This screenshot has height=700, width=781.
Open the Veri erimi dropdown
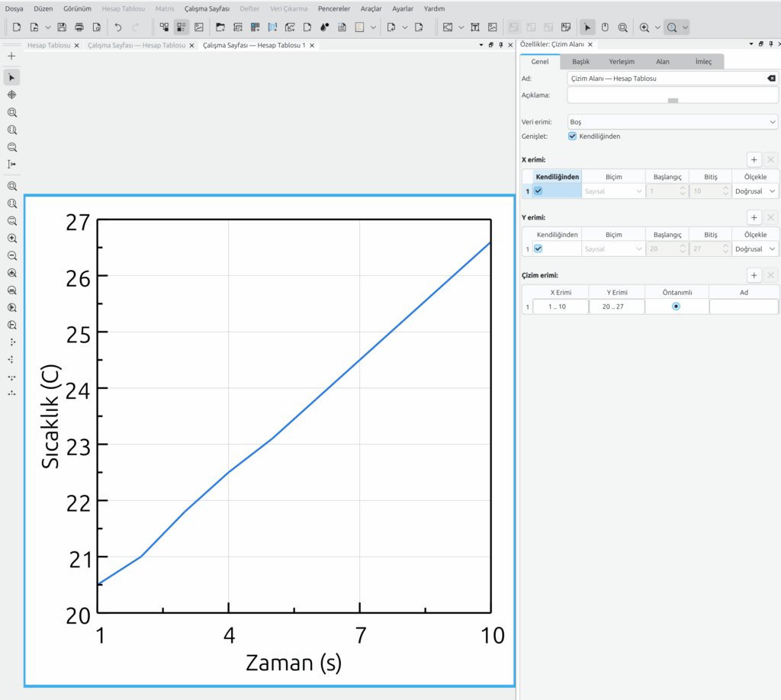pos(673,122)
